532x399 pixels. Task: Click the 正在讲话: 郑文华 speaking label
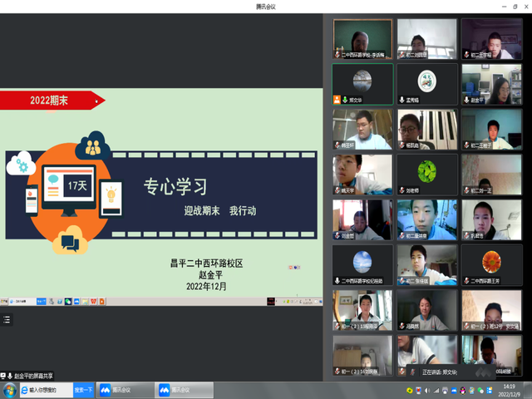(x=440, y=372)
